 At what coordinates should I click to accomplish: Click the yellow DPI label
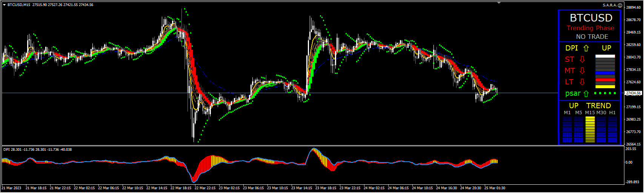coord(572,48)
